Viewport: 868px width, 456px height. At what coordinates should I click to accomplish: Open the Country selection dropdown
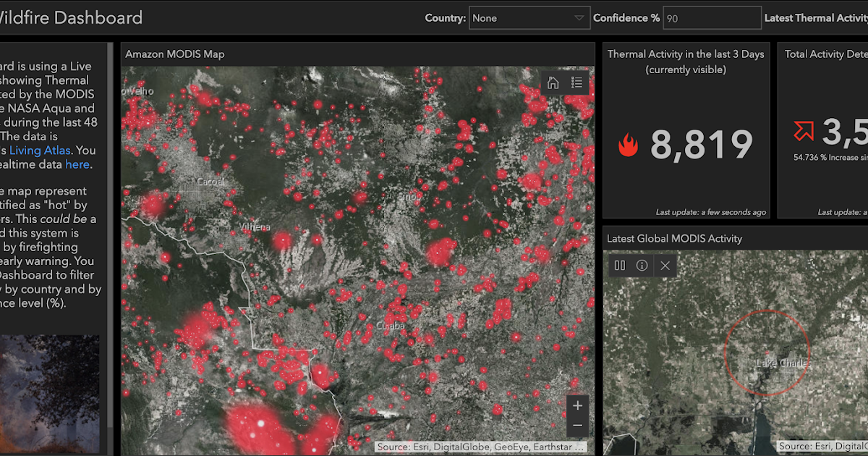tap(529, 17)
